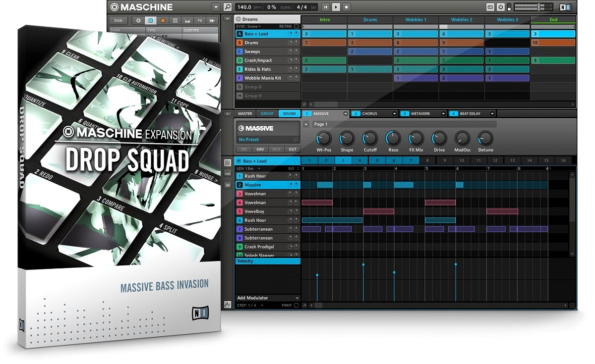Select pattern slot 8
The width and height of the screenshot is (595, 364).
point(427,160)
